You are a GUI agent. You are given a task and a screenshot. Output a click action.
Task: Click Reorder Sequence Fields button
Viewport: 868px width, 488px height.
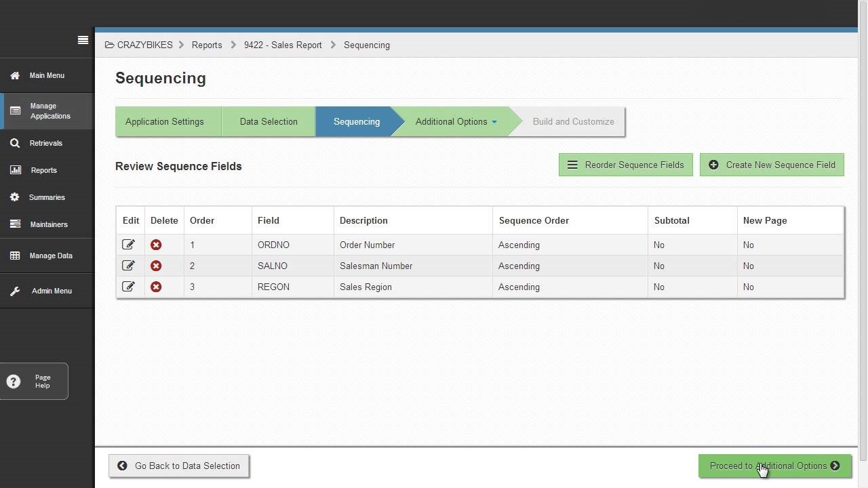pyautogui.click(x=625, y=165)
